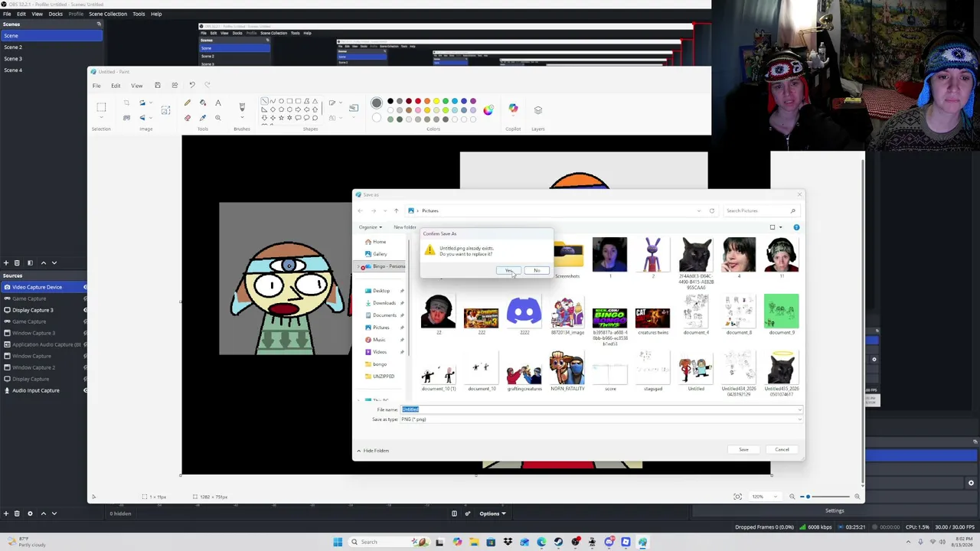Viewport: 980px width, 551px height.
Task: Pick the red color swatch in Paint
Action: 418,101
